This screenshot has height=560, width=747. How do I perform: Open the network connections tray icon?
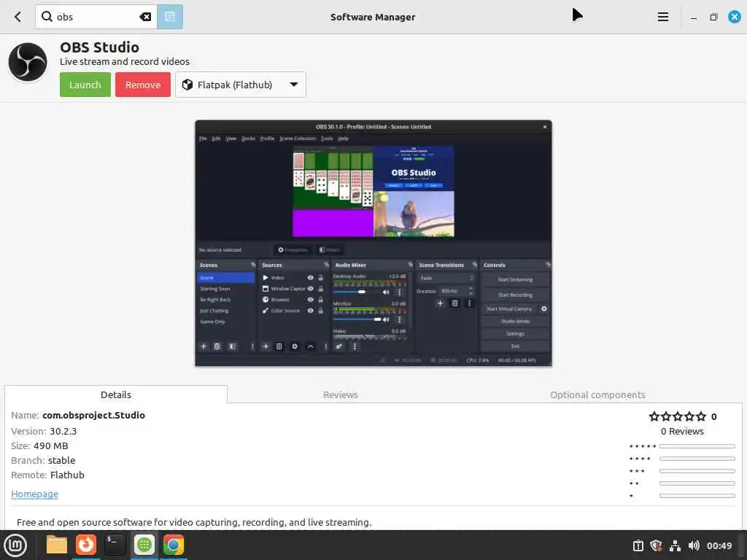tap(675, 545)
